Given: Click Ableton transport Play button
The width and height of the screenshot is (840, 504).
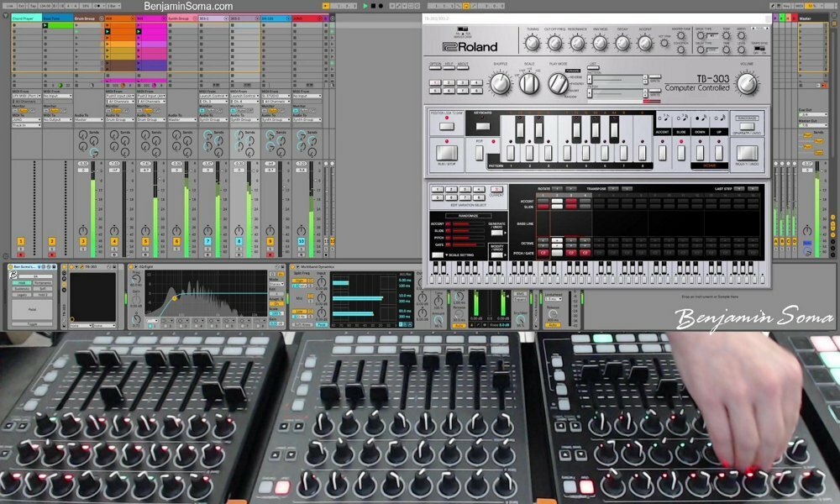Looking at the screenshot, I should (x=365, y=6).
